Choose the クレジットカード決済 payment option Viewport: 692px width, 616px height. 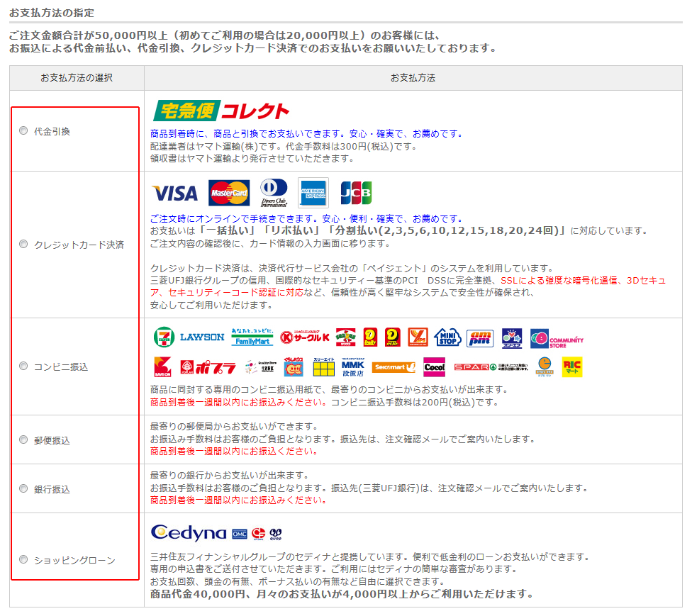[23, 244]
